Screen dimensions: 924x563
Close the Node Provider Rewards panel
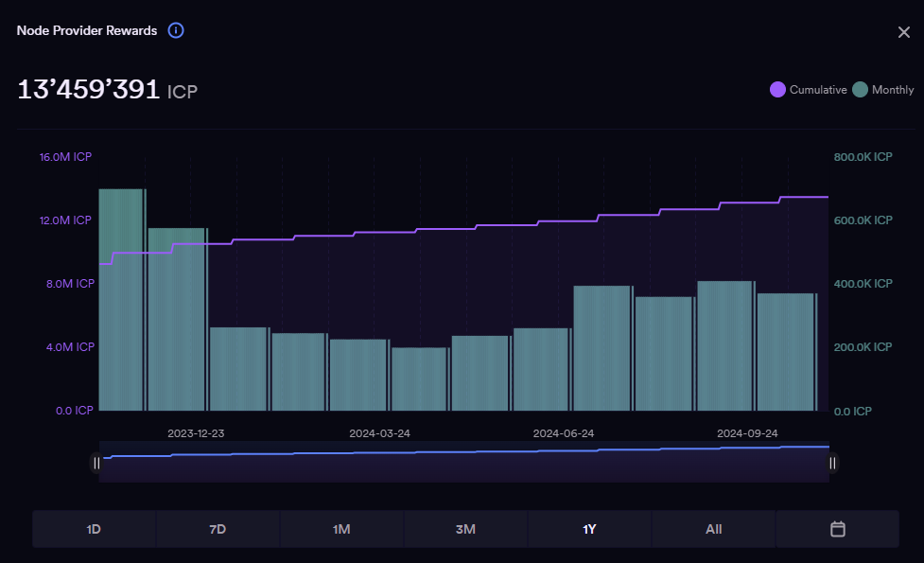(903, 32)
